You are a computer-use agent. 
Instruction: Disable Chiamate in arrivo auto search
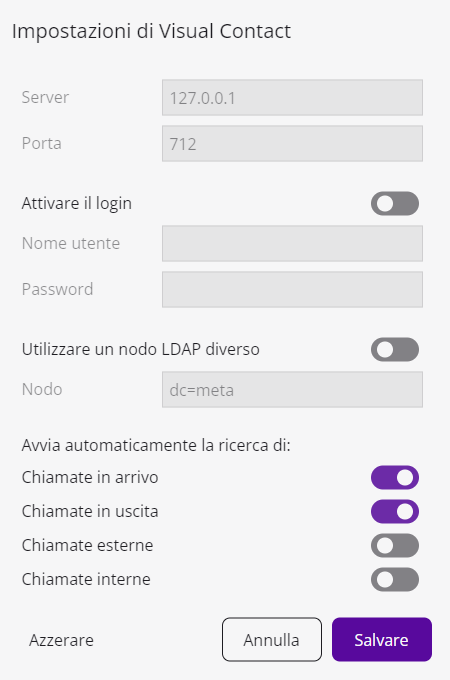point(395,477)
